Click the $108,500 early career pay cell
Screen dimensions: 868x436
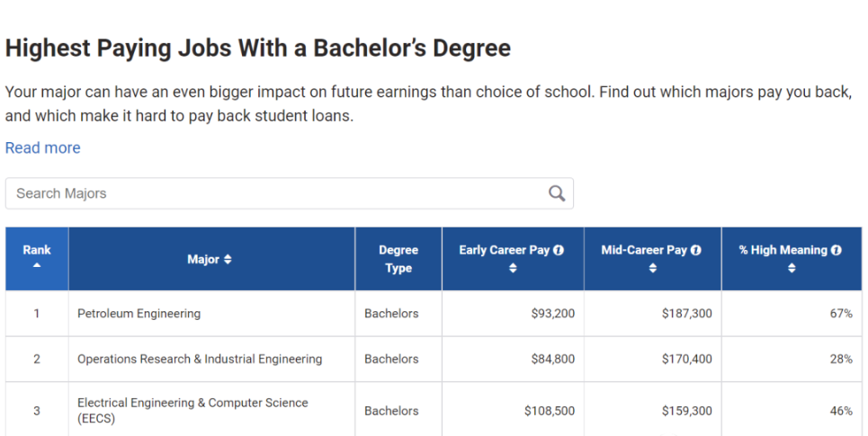click(x=550, y=411)
